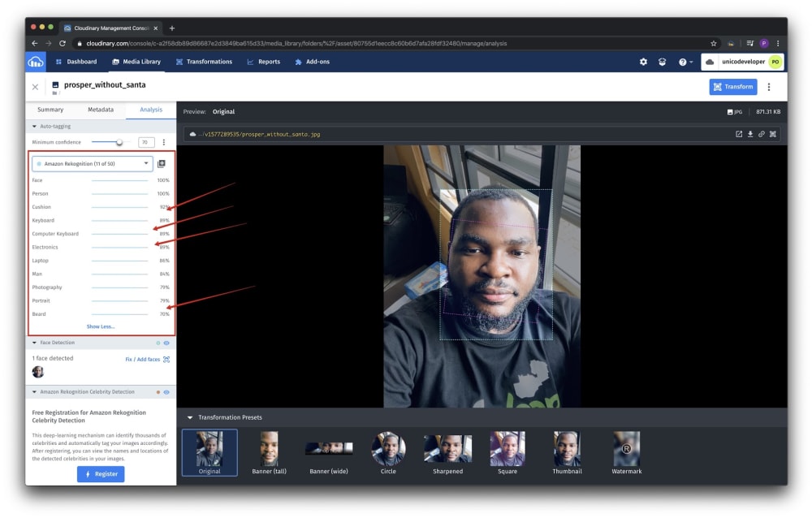
Task: Copy the image URL link icon
Action: point(762,134)
